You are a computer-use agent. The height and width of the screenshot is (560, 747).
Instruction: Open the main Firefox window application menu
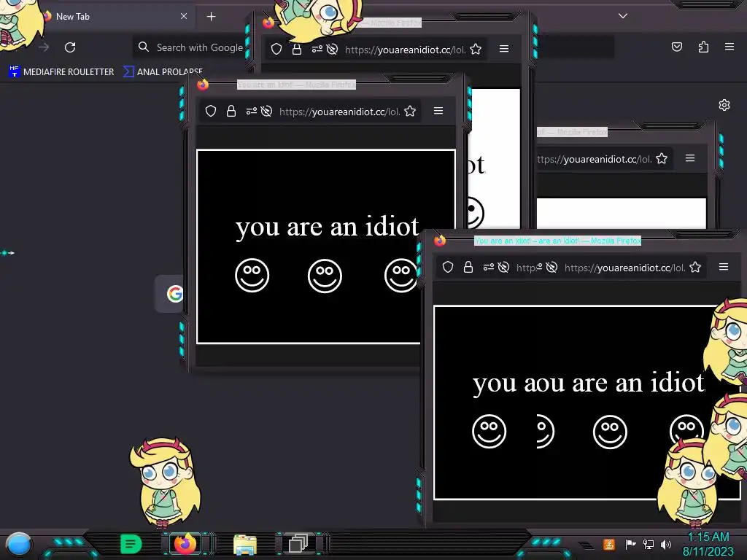[729, 47]
